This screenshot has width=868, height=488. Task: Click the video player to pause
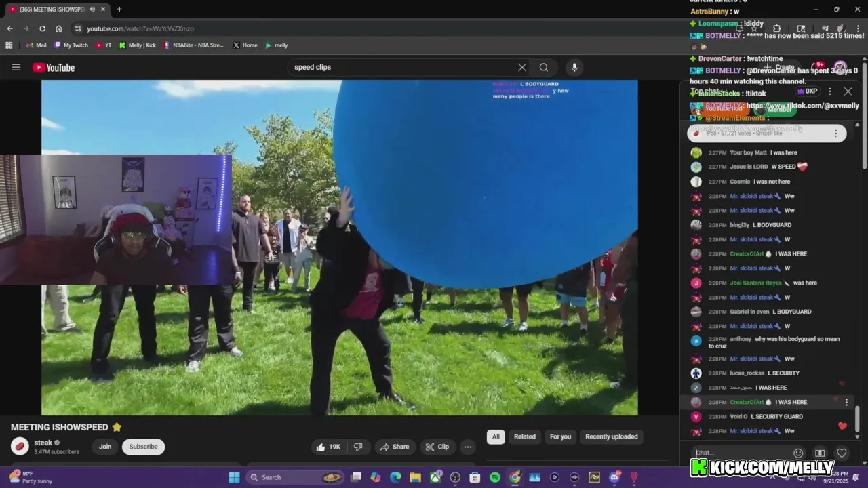339,247
